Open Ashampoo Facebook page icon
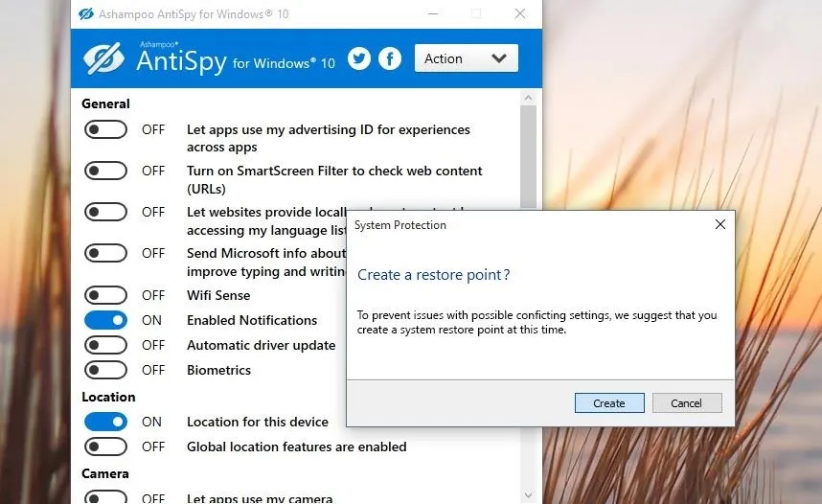822x504 pixels. pos(390,58)
